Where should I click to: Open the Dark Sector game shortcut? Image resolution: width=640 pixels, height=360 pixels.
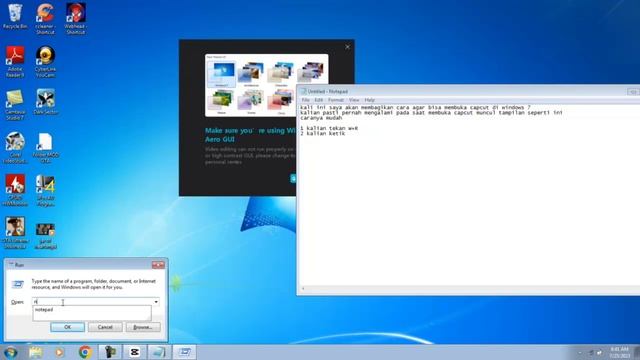[x=45, y=102]
